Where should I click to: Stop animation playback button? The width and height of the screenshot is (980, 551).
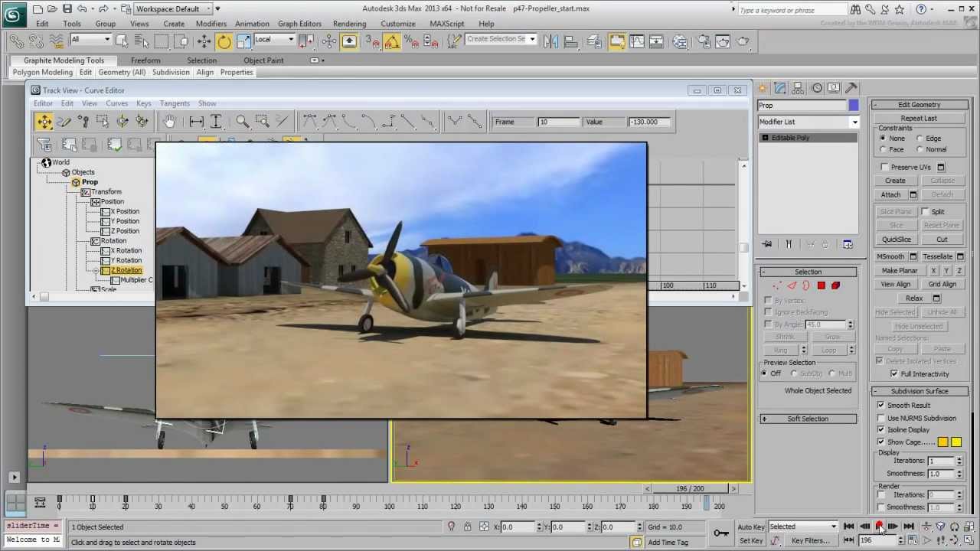point(879,527)
